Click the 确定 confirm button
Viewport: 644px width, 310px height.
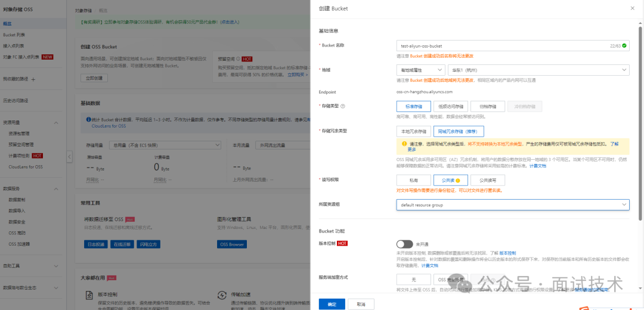[x=332, y=304]
